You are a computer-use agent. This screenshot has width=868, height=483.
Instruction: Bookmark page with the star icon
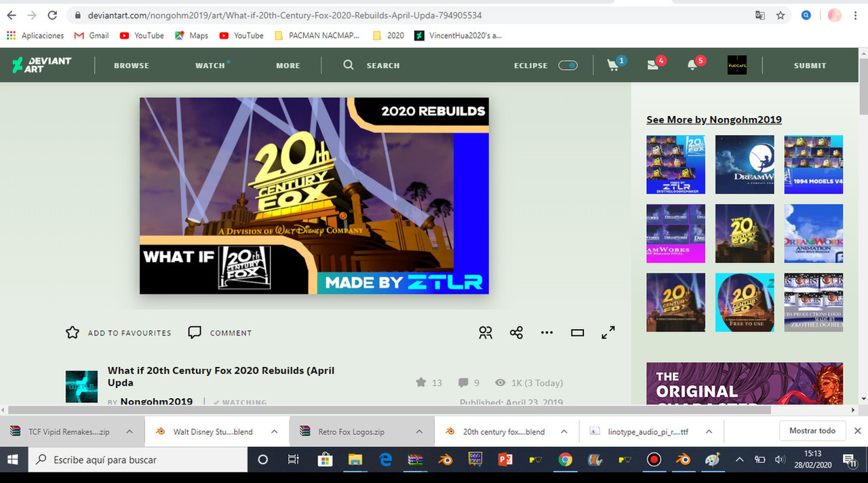[781, 15]
